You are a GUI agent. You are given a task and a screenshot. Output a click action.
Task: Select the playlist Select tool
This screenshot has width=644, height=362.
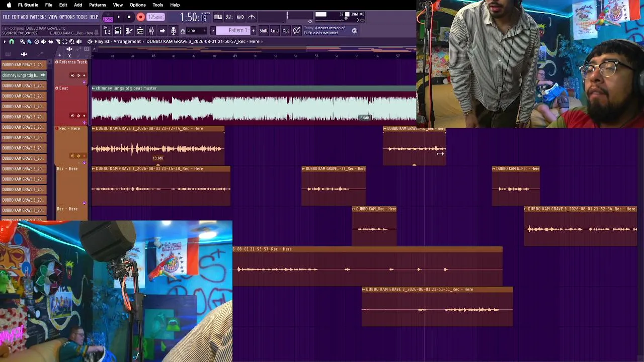pyautogui.click(x=64, y=42)
